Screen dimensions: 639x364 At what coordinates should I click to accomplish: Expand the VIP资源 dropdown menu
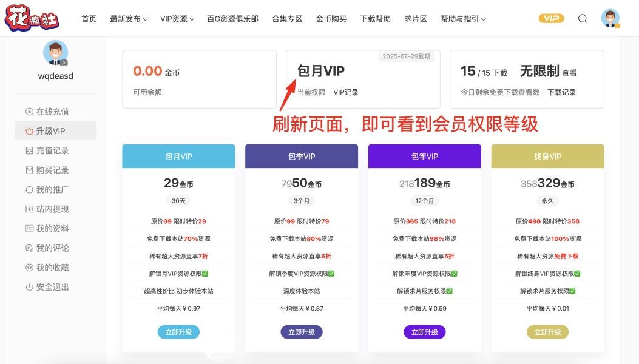[x=177, y=19]
